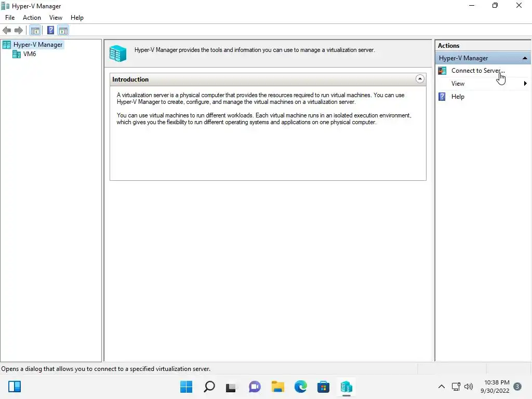This screenshot has width=532, height=399.
Task: Click the VM6 server icon
Action: 17,54
